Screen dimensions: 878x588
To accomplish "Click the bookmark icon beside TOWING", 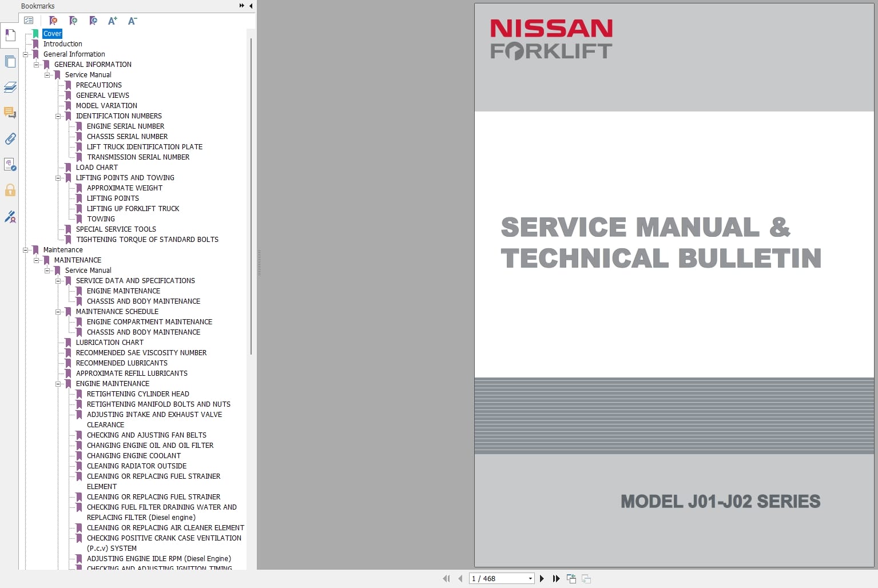I will coord(79,219).
